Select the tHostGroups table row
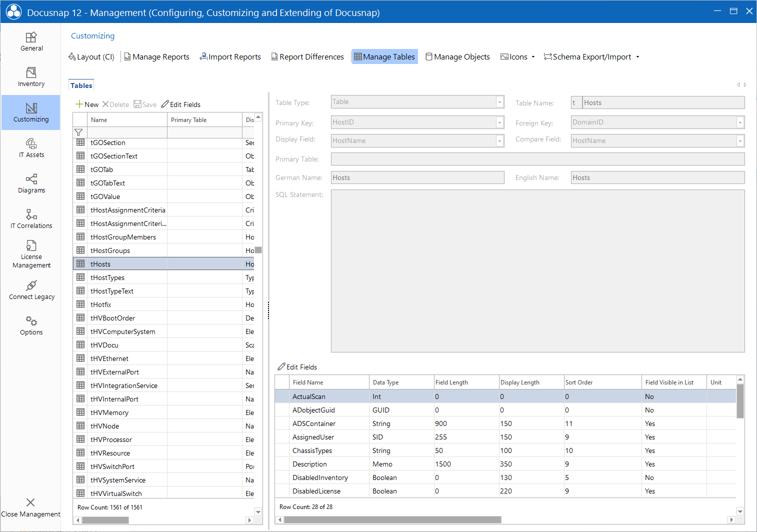The image size is (757, 532). [163, 250]
